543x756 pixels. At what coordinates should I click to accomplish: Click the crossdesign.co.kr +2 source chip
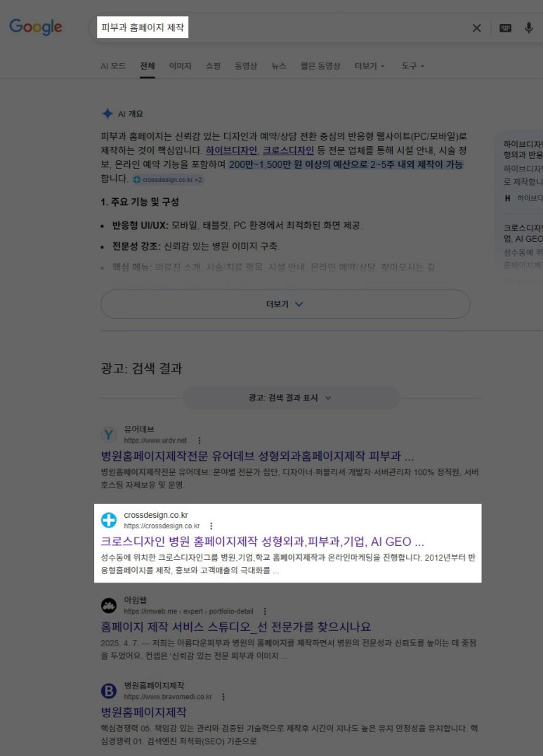pos(169,179)
